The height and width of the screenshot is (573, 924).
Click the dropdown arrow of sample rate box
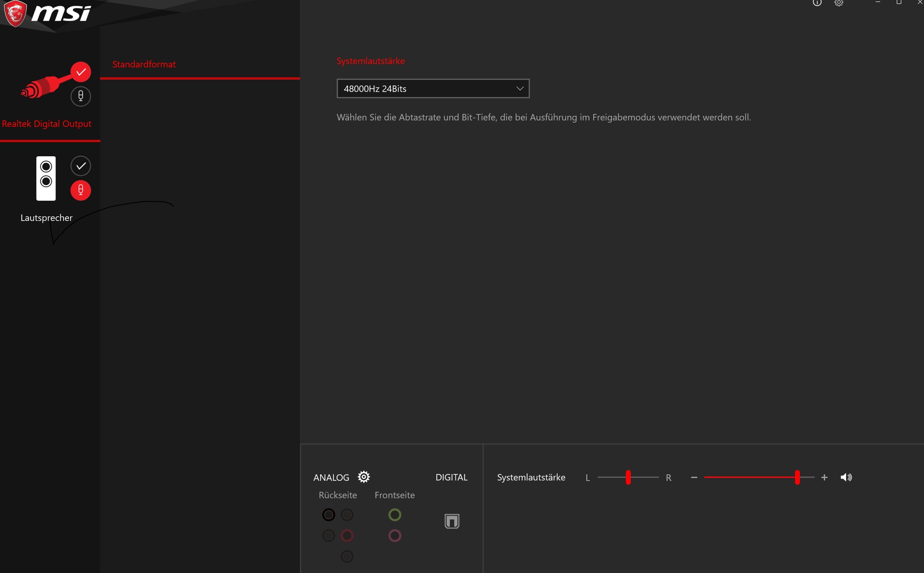coord(520,89)
